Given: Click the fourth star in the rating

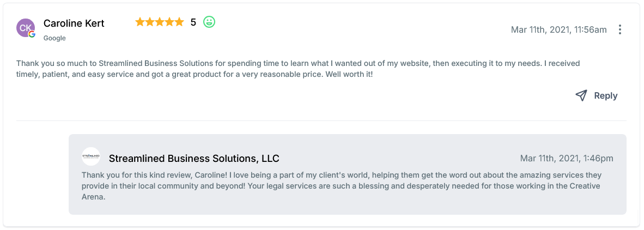Looking at the screenshot, I should (x=169, y=22).
